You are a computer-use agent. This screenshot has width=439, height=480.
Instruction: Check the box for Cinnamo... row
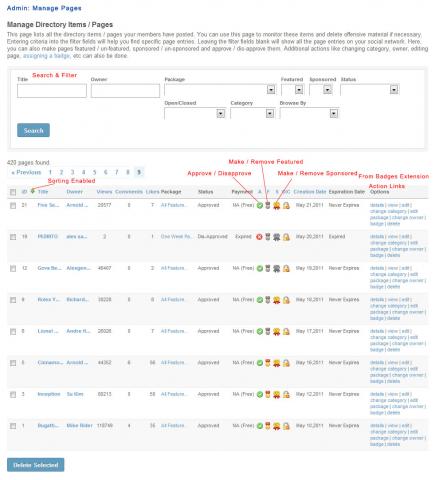13,363
